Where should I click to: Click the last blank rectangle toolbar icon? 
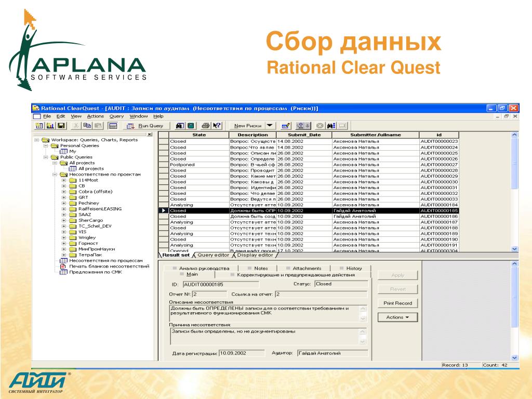point(342,126)
